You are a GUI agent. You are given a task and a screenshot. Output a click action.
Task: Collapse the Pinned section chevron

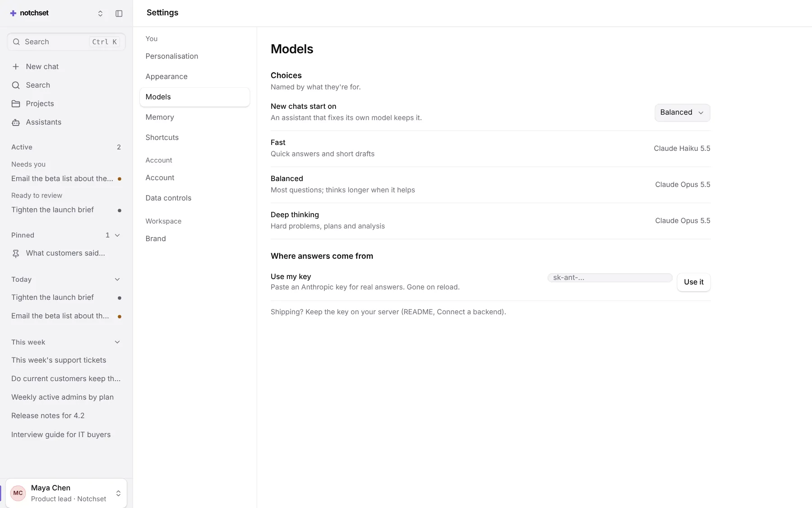point(117,235)
